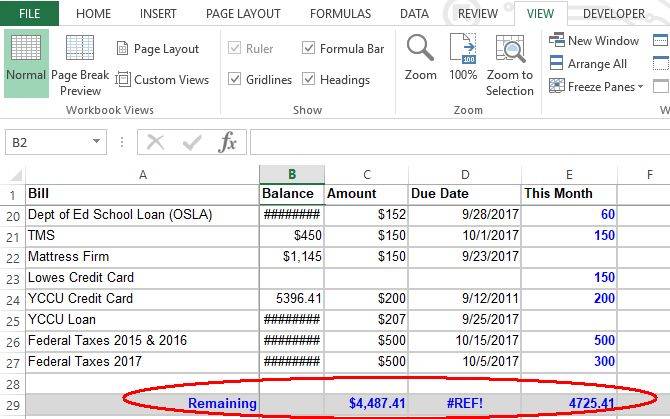The width and height of the screenshot is (670, 419).
Task: Select column A header
Action: pyautogui.click(x=143, y=175)
